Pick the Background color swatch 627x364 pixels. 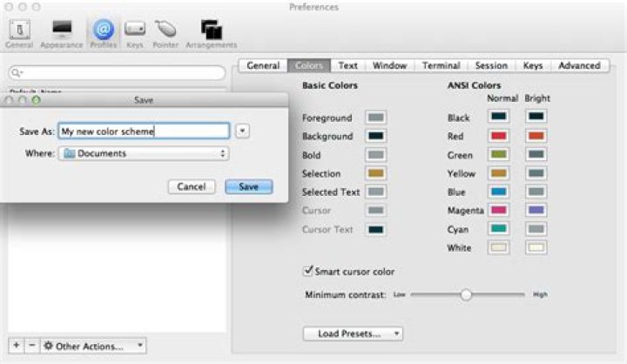375,136
